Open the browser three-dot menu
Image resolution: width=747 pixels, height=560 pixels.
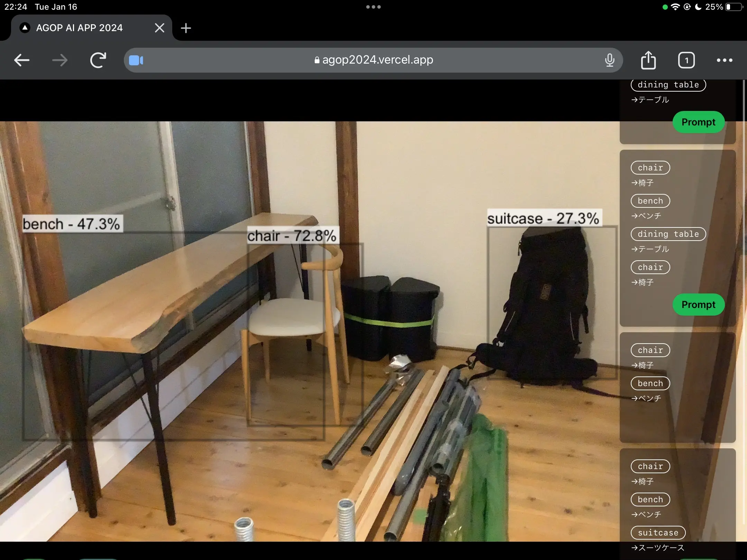coord(724,60)
